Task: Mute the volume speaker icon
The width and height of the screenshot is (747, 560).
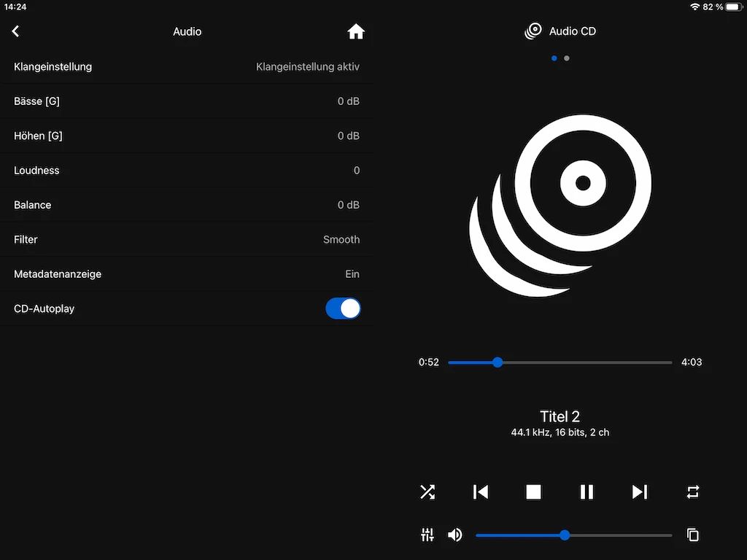Action: (x=455, y=535)
